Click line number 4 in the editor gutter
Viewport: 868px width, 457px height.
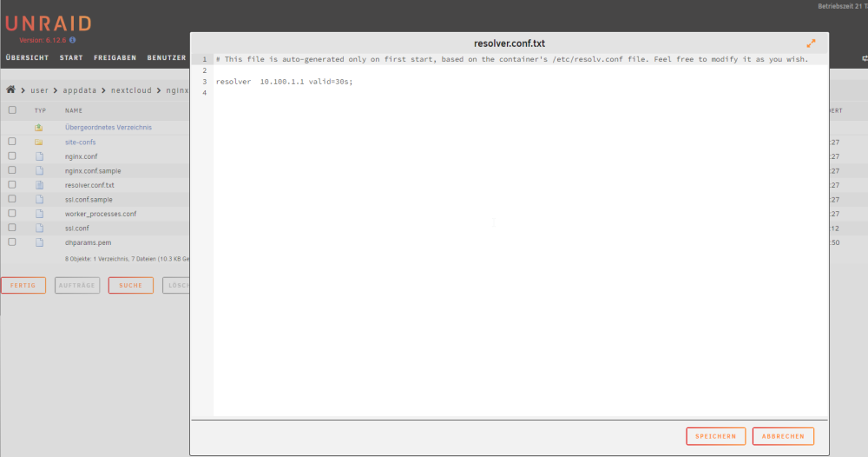204,92
